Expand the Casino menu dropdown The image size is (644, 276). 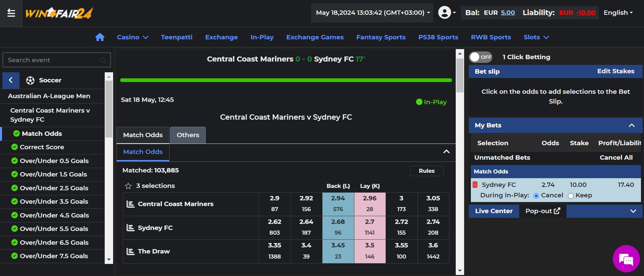[x=133, y=37]
